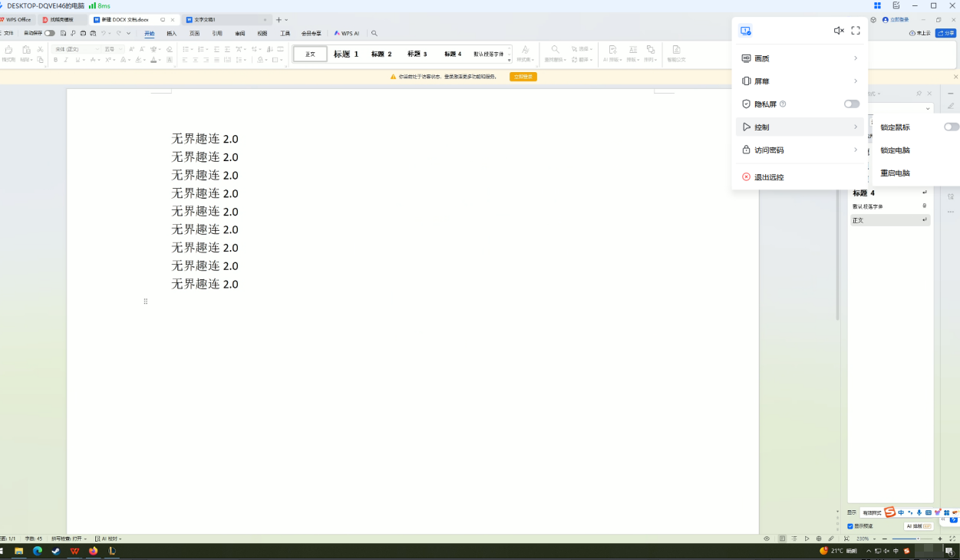Mute remote audio with the speaker icon
960x560 pixels.
tap(839, 31)
